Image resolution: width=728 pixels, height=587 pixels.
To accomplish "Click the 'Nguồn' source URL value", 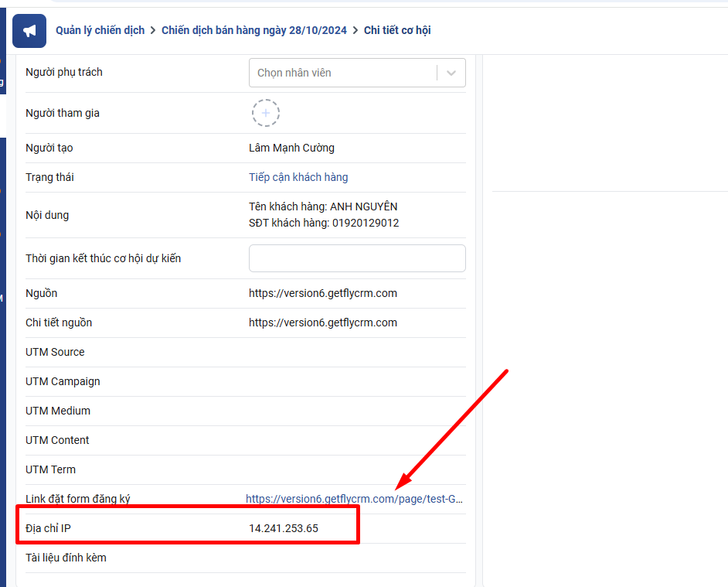I will coord(323,293).
